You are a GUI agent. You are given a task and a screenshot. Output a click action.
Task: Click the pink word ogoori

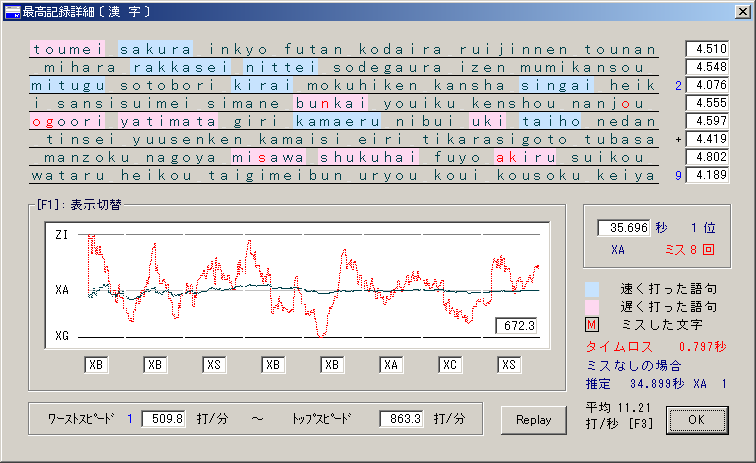tap(68, 122)
